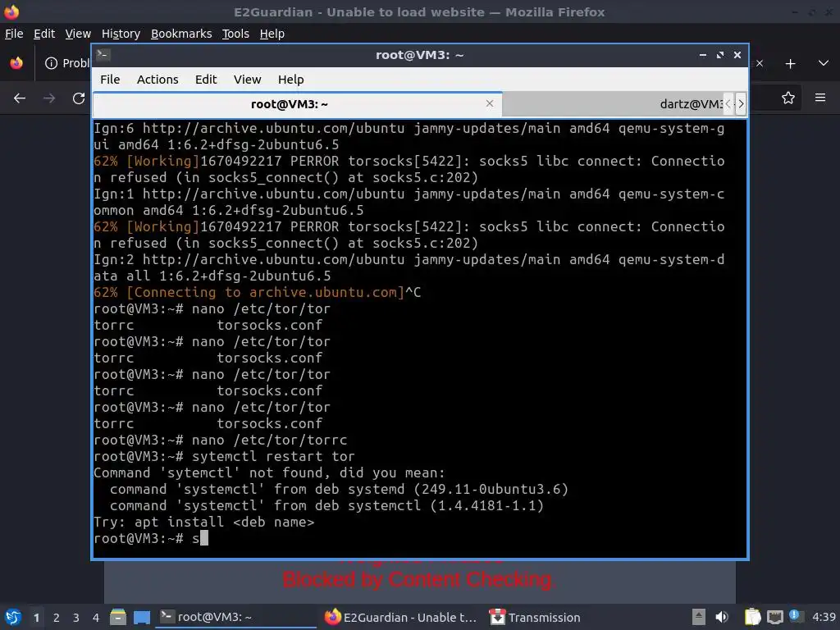The width and height of the screenshot is (840, 630).
Task: Open terminal File menu
Action: 110,80
